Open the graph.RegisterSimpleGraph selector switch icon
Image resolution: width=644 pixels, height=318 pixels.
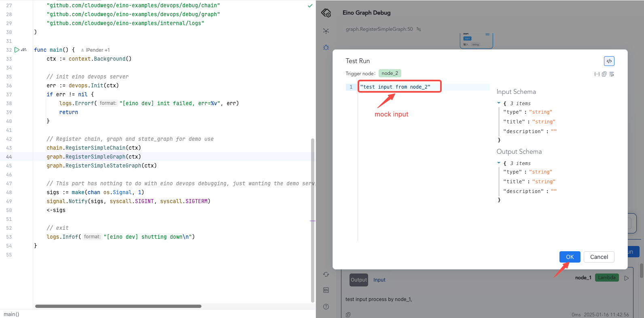coord(419,29)
